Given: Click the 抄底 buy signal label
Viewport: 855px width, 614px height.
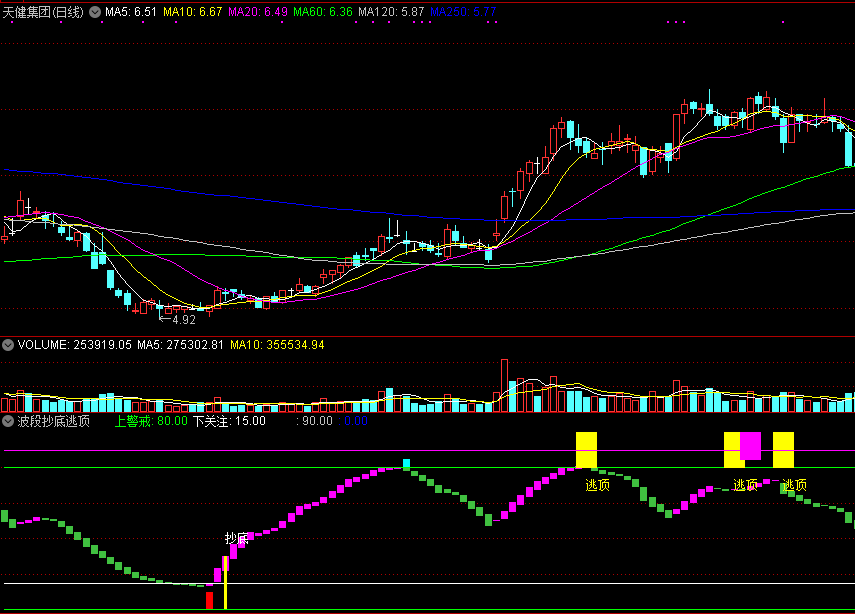Looking at the screenshot, I should (237, 539).
